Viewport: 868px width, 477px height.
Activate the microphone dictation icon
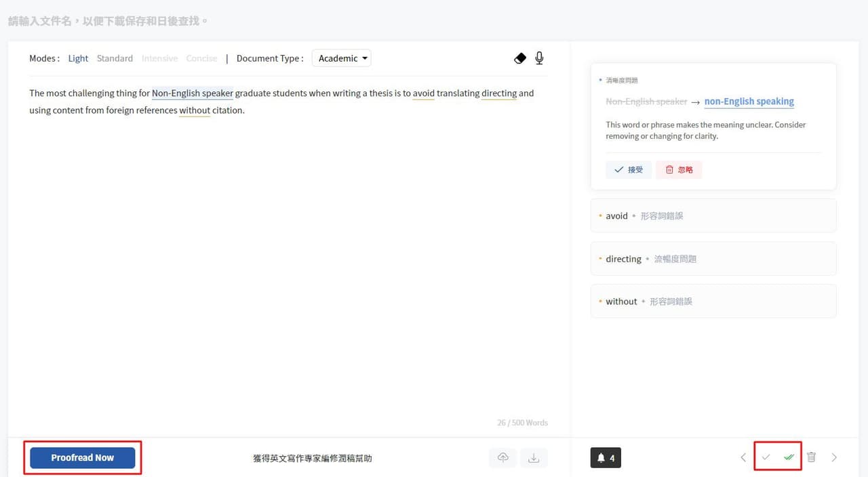point(539,58)
